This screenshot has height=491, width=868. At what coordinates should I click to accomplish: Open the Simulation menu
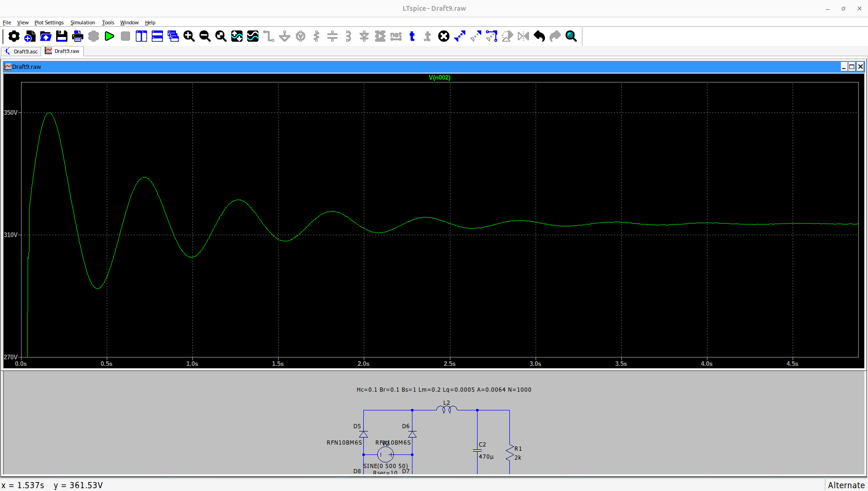(x=82, y=22)
